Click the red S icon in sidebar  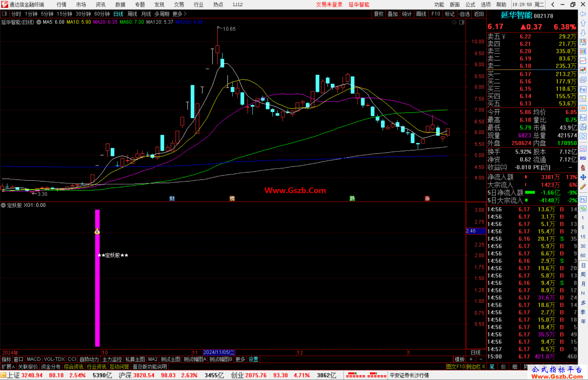583,168
